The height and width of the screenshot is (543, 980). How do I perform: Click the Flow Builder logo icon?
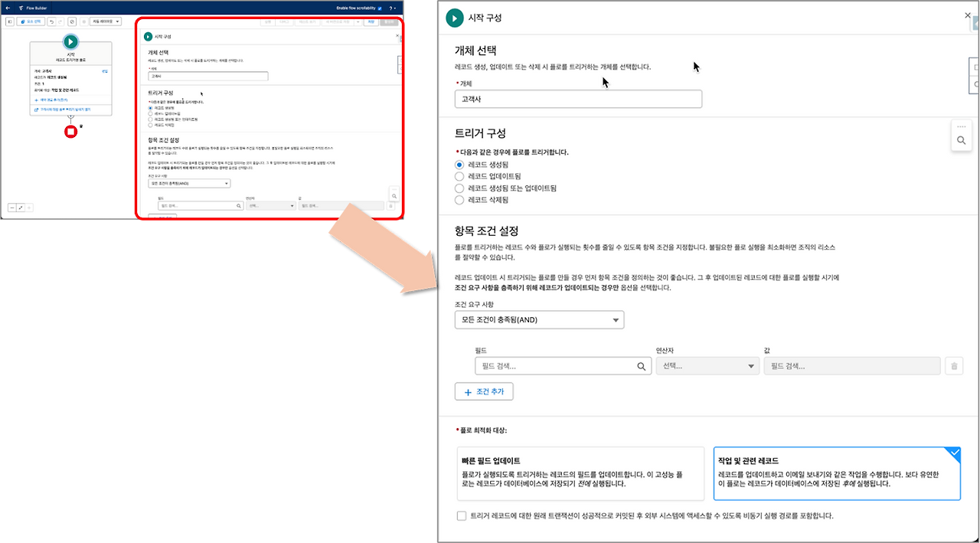coord(21,8)
